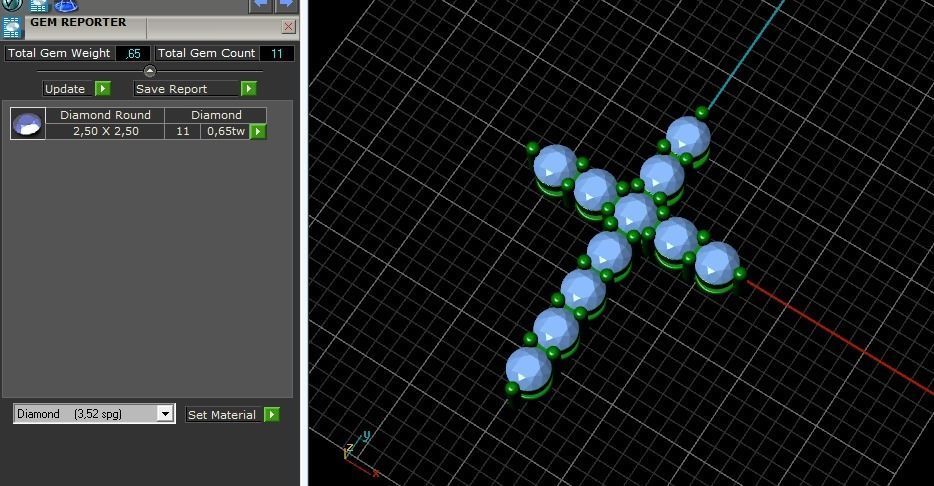Select the center gem where the cross arms meet
Image resolution: width=934 pixels, height=486 pixels.
pos(635,213)
